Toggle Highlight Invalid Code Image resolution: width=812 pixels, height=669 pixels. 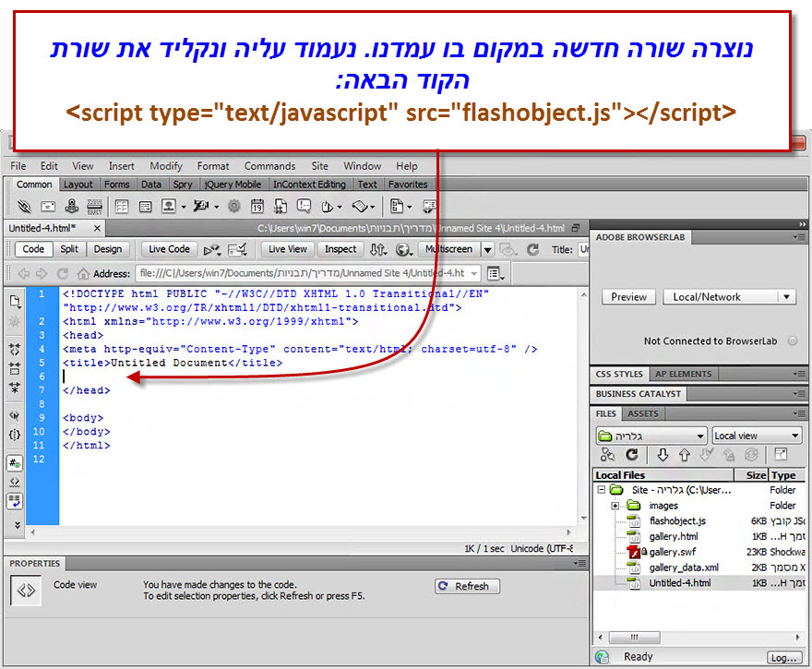pos(15,482)
